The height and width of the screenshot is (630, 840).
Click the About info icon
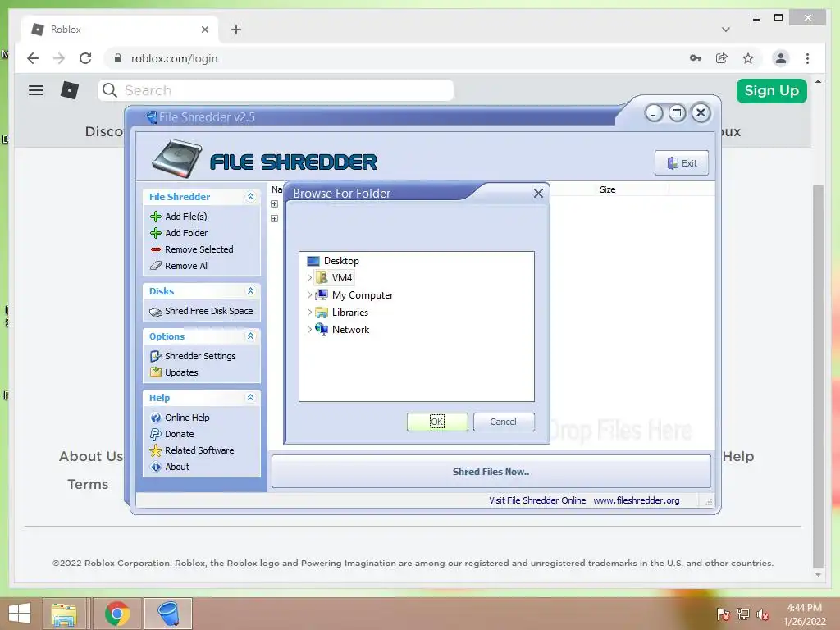coord(155,467)
